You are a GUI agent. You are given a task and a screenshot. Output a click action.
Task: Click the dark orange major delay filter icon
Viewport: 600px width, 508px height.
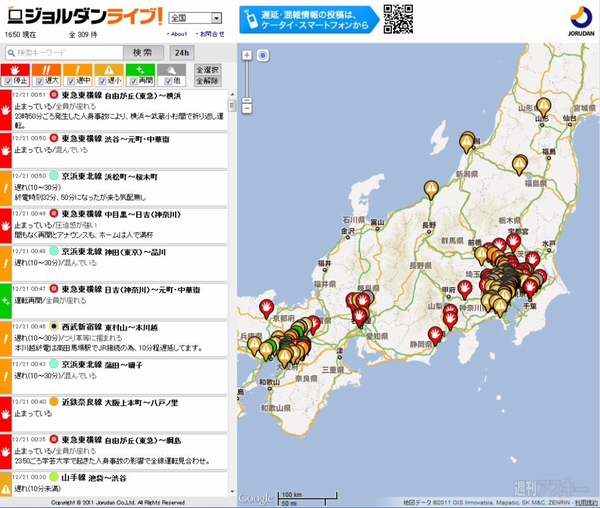(x=46, y=70)
